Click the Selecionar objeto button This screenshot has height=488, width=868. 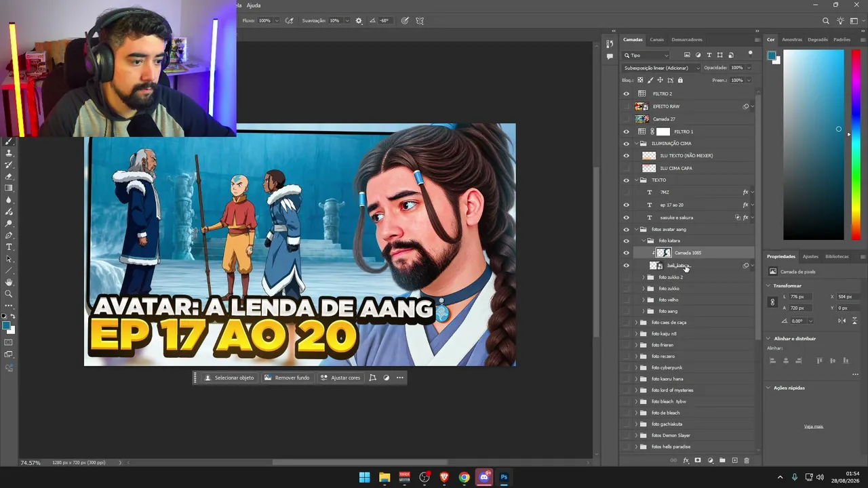pyautogui.click(x=229, y=378)
